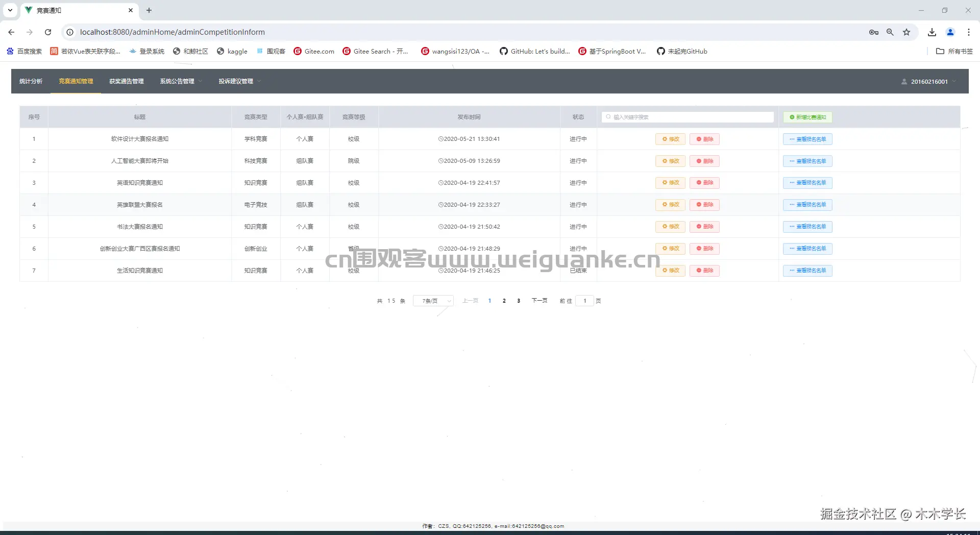Click the 下一页 pagination button
980x535 pixels.
pyautogui.click(x=540, y=301)
